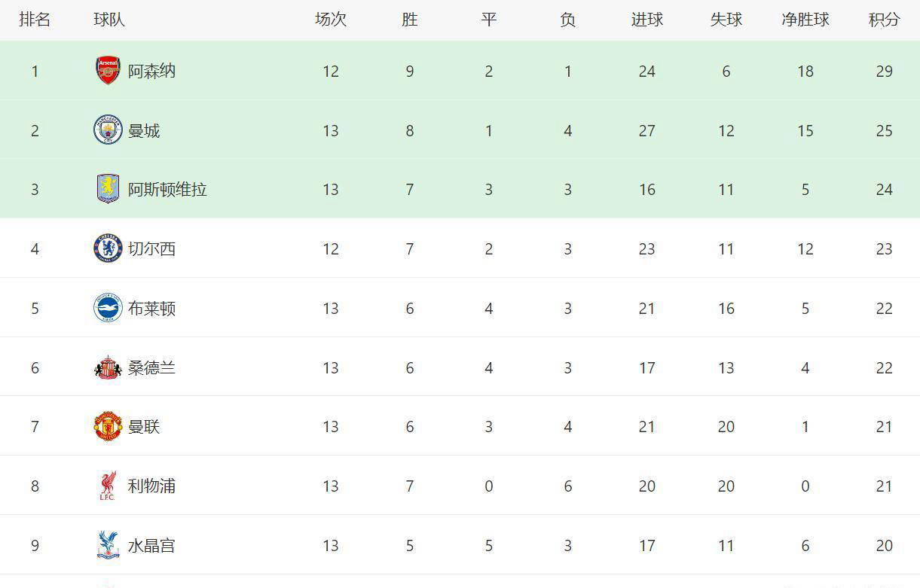Click the Crystal Palace crest icon
The width and height of the screenshot is (920, 588).
tap(108, 545)
